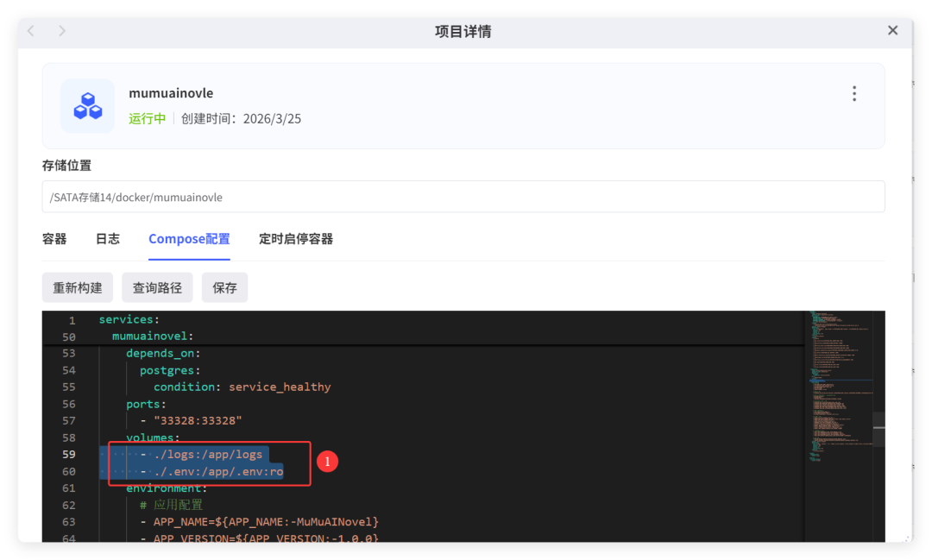Click the 查询路径 button

pyautogui.click(x=157, y=287)
